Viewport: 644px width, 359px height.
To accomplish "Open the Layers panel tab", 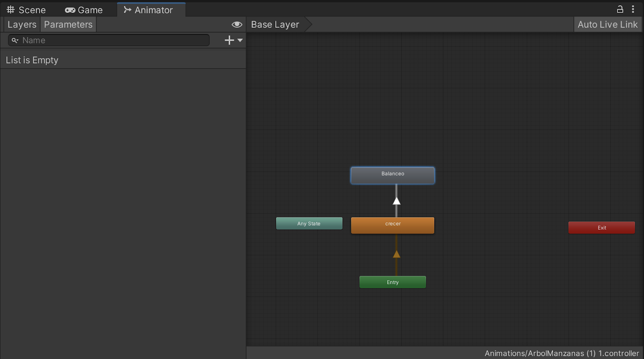I will 22,25.
